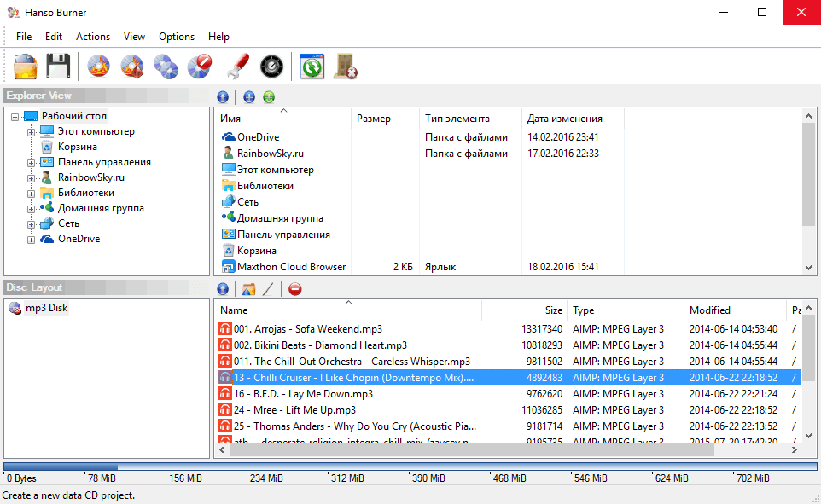The width and height of the screenshot is (821, 504).
Task: Expand the Домашняя группа tree node
Action: click(31, 209)
